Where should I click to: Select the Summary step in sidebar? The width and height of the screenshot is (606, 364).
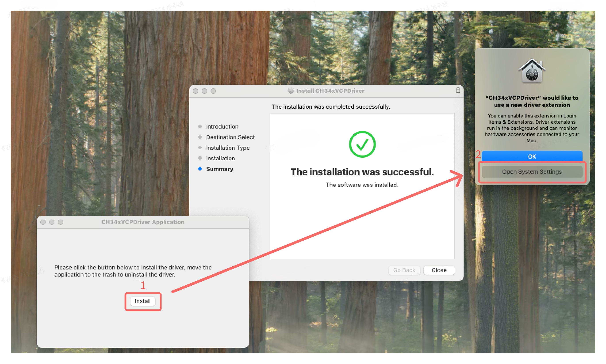pos(220,169)
